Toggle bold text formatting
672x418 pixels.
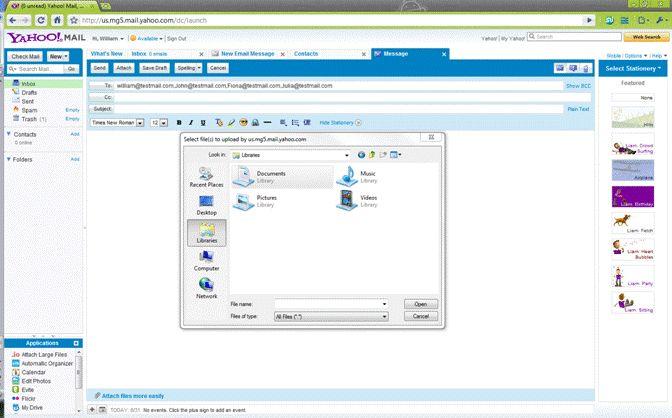[x=178, y=122]
